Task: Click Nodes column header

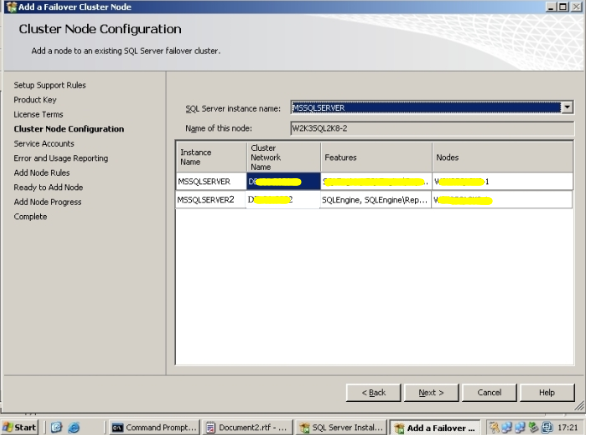Action: tap(503, 157)
